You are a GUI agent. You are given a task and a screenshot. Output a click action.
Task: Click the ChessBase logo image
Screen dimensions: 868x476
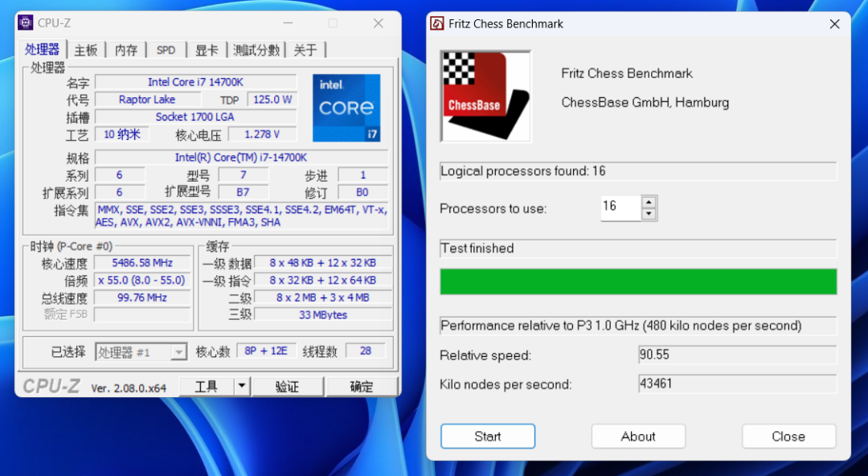point(485,96)
